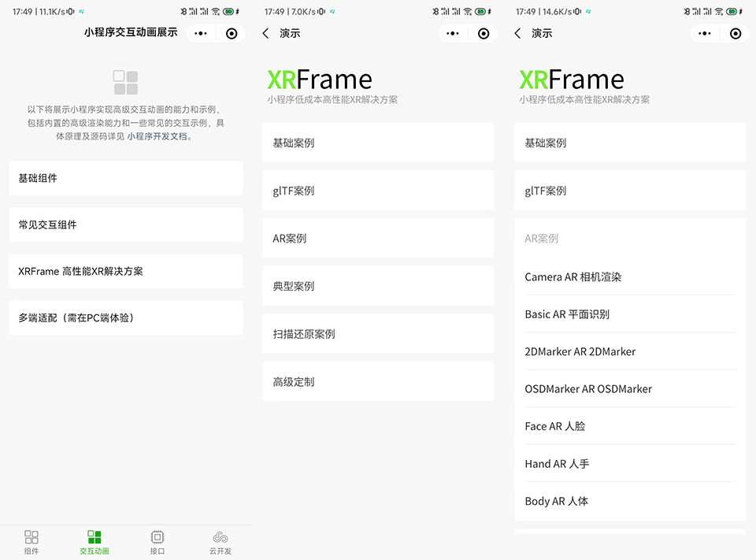Image resolution: width=756 pixels, height=560 pixels.
Task: Expand the 高级定制 section
Action: click(378, 381)
